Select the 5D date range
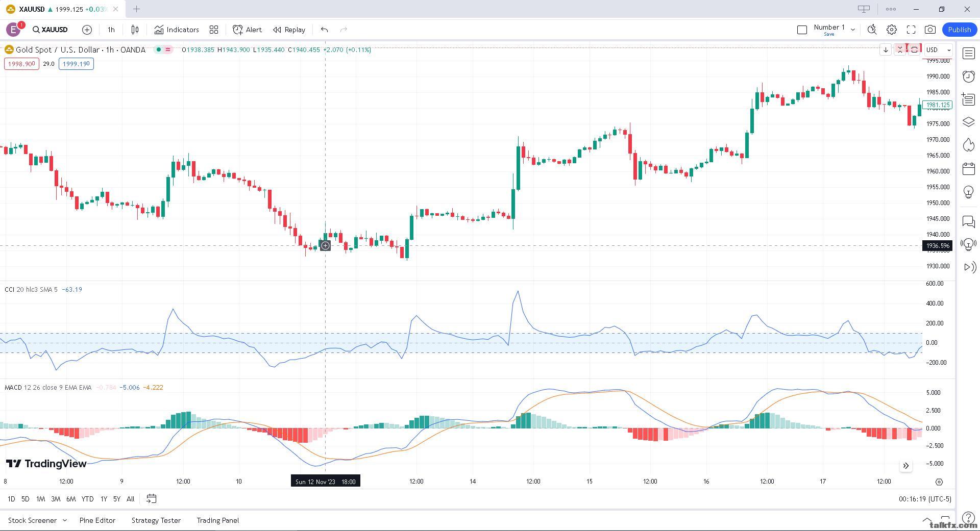Viewport: 980px width, 531px height. tap(25, 499)
